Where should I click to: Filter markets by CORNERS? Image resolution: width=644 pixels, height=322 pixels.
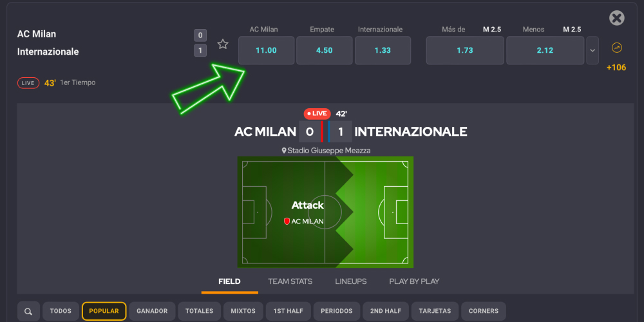pyautogui.click(x=483, y=311)
